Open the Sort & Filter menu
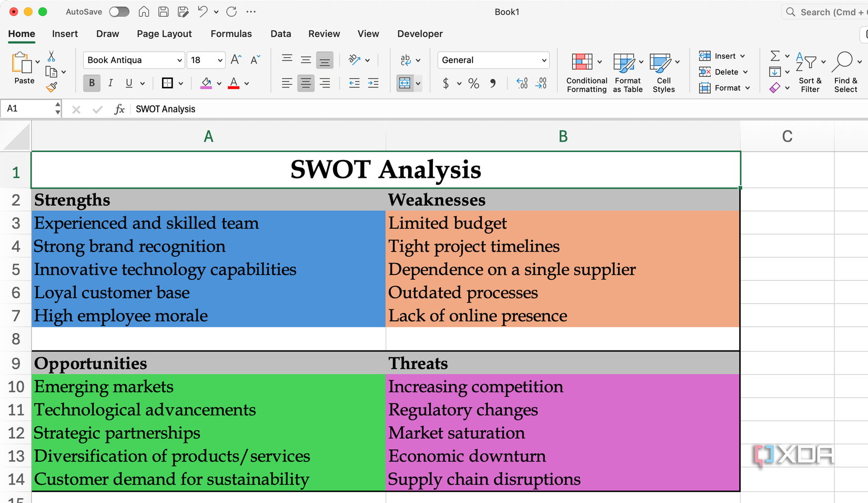 tap(810, 72)
